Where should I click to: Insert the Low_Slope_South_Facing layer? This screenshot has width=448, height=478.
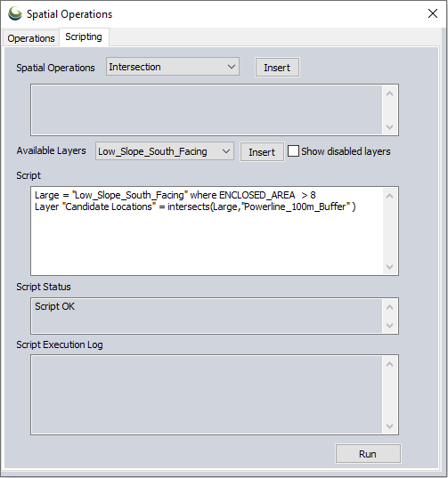262,152
